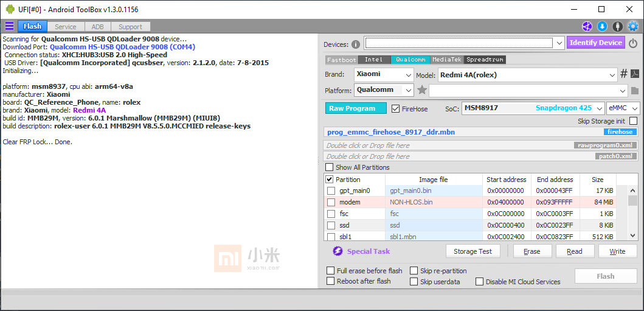
Task: Click the Identify Device button
Action: 596,43
